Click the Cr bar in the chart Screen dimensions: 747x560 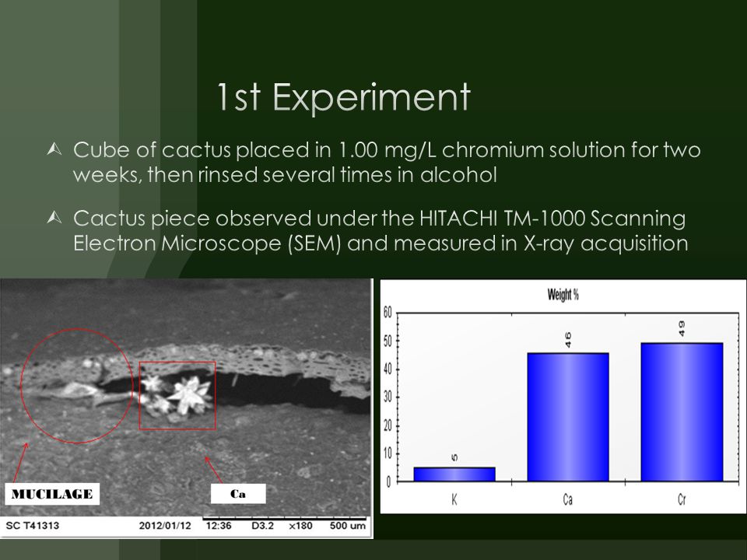[x=682, y=412]
